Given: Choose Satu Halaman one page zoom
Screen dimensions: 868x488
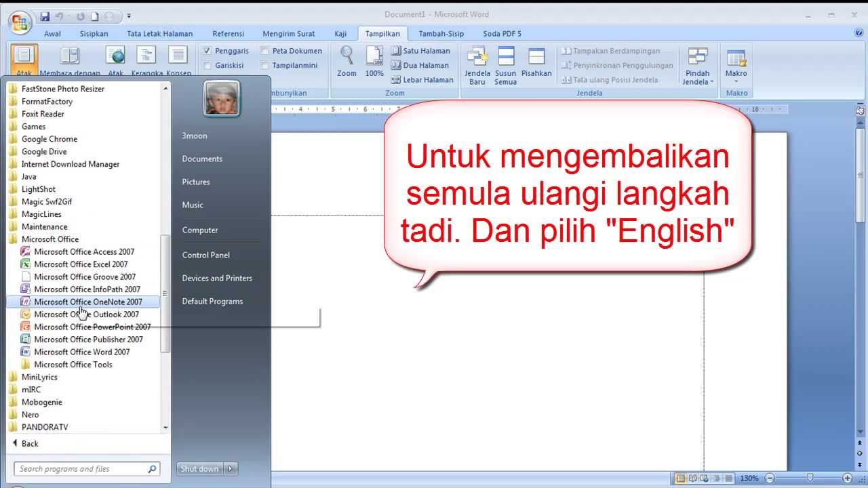Looking at the screenshot, I should (x=420, y=51).
